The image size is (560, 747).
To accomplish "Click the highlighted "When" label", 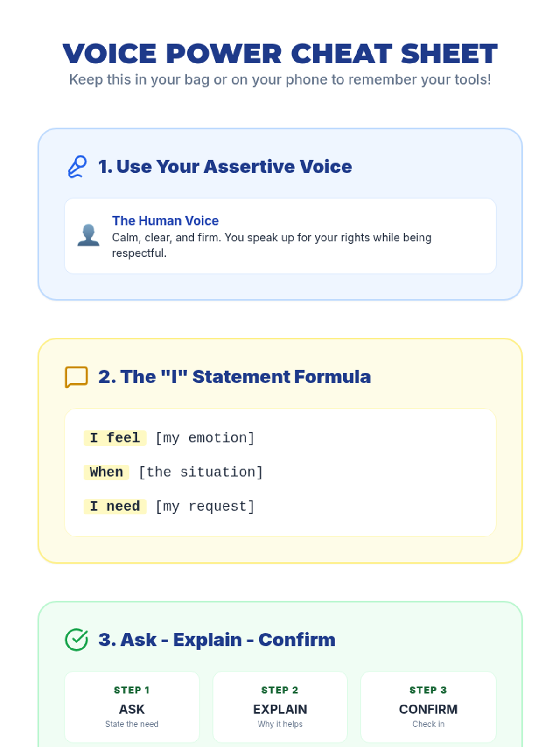I will tap(106, 472).
